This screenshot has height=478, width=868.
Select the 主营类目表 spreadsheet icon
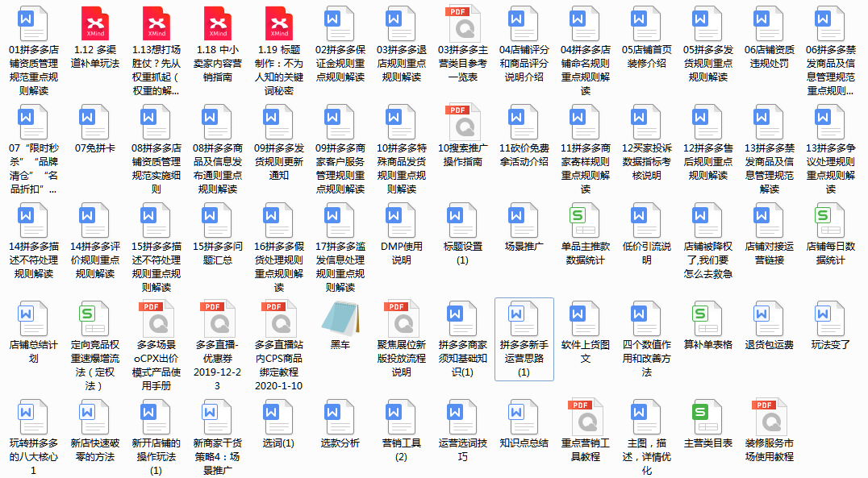coord(708,418)
